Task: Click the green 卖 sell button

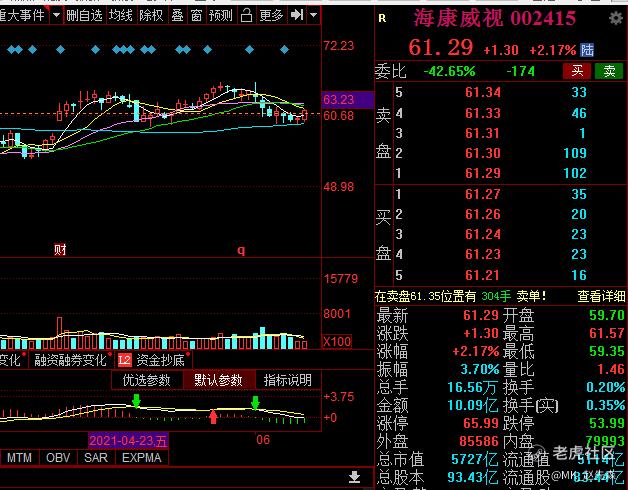Action: 609,71
